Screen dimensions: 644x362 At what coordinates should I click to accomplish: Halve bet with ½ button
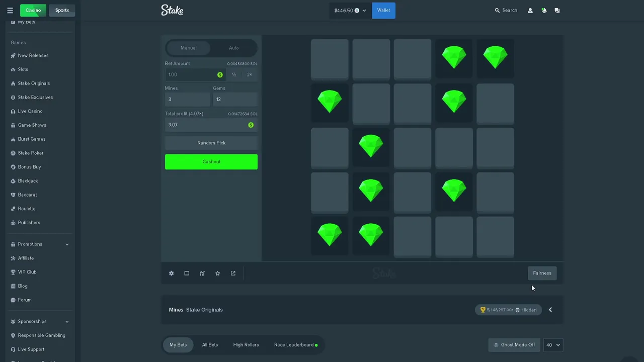click(234, 74)
